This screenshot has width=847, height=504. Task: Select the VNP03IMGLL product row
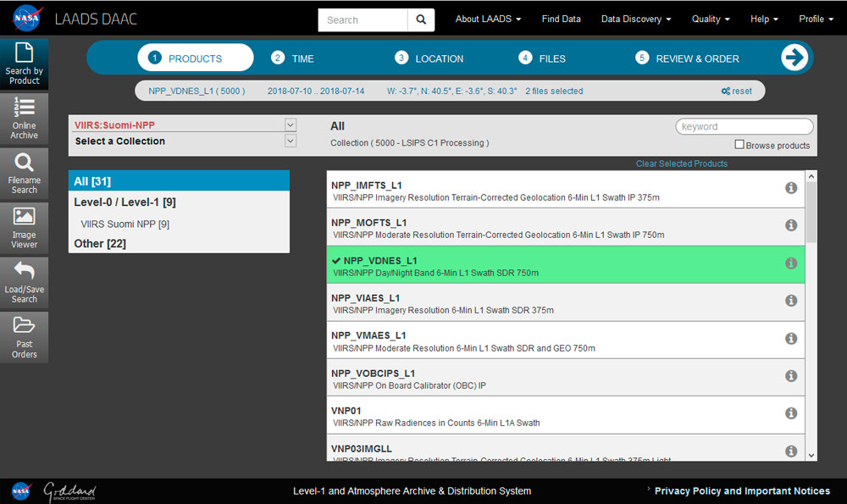pyautogui.click(x=566, y=448)
